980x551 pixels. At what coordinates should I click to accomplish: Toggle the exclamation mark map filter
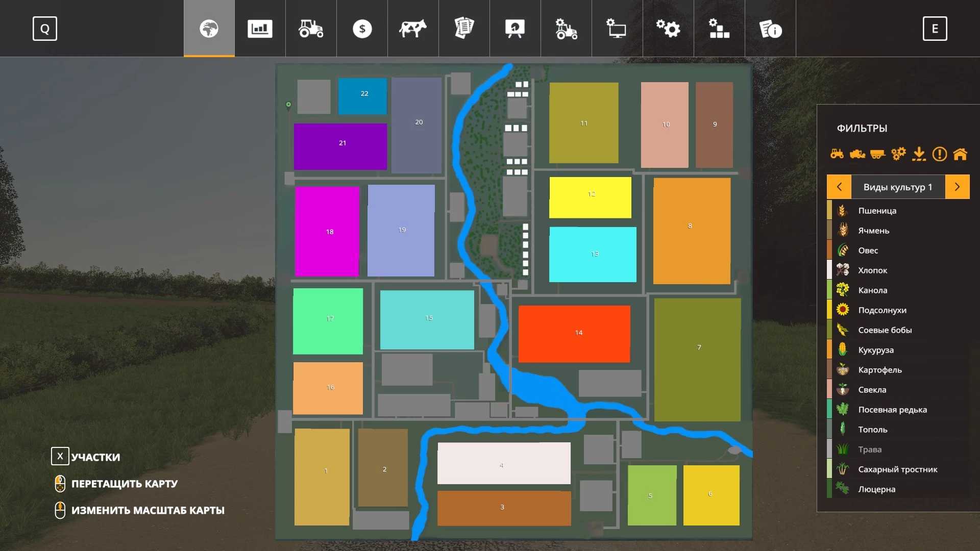[940, 154]
